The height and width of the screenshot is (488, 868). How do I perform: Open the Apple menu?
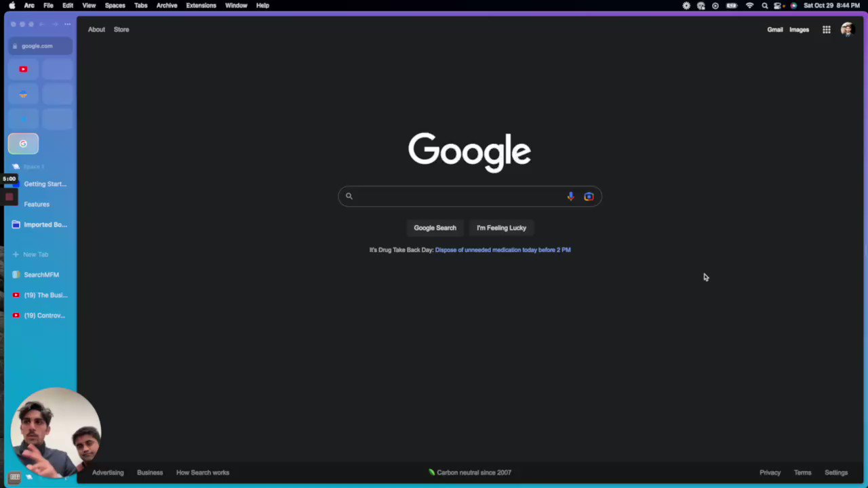(x=12, y=5)
